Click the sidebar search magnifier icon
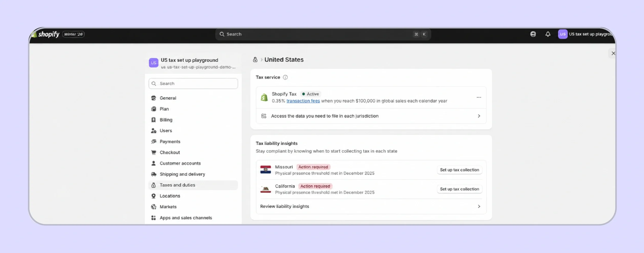Image resolution: width=644 pixels, height=253 pixels. [154, 83]
